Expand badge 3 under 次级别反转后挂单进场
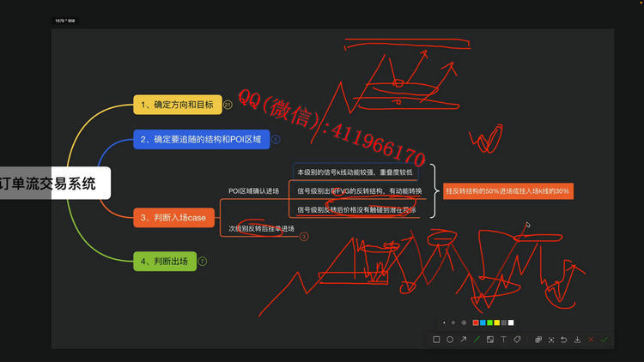 (x=303, y=236)
